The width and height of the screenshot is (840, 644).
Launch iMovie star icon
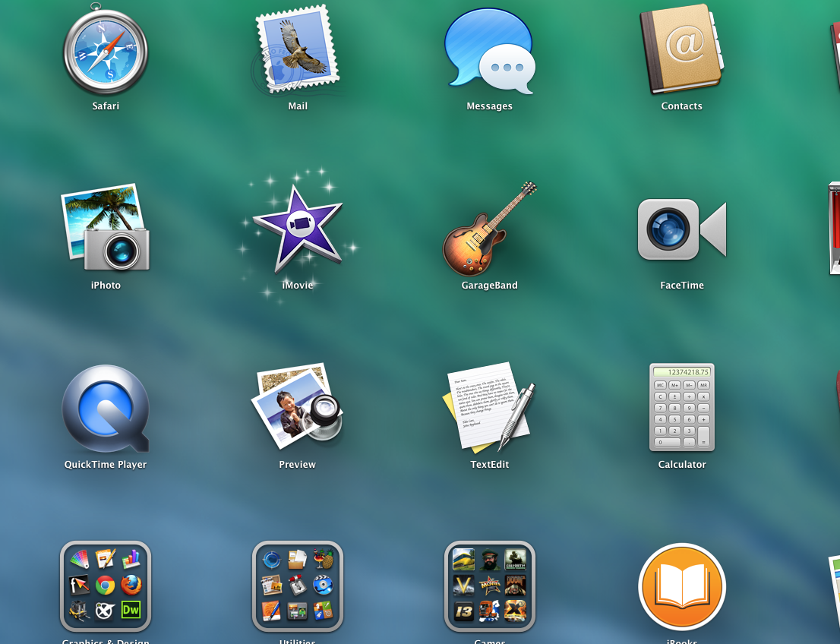tap(297, 229)
